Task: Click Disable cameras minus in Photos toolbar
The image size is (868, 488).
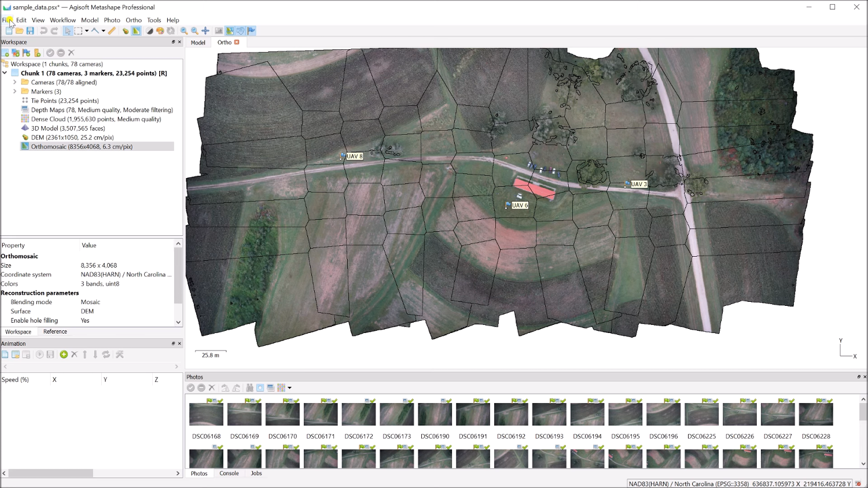Action: pyautogui.click(x=201, y=388)
